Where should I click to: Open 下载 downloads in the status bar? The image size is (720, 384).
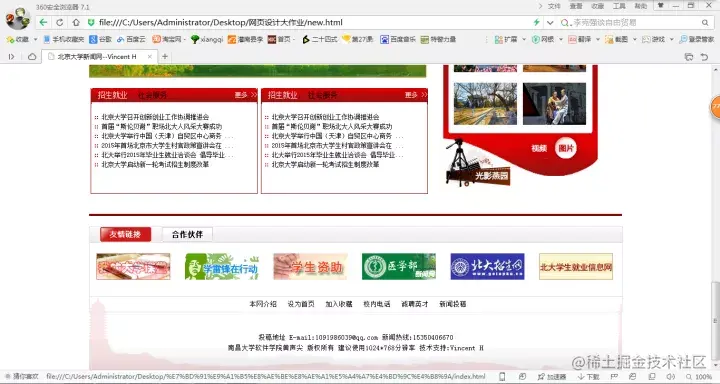tap(589, 377)
